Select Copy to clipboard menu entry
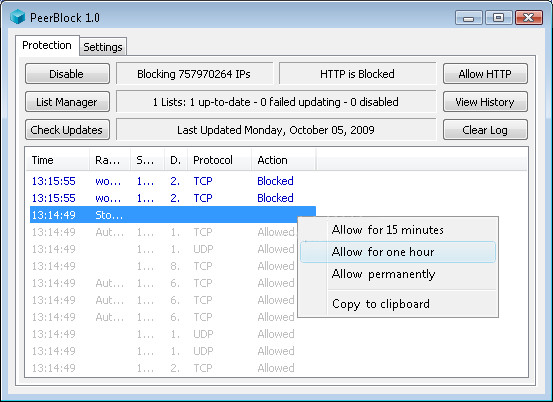This screenshot has width=553, height=402. tap(398, 304)
